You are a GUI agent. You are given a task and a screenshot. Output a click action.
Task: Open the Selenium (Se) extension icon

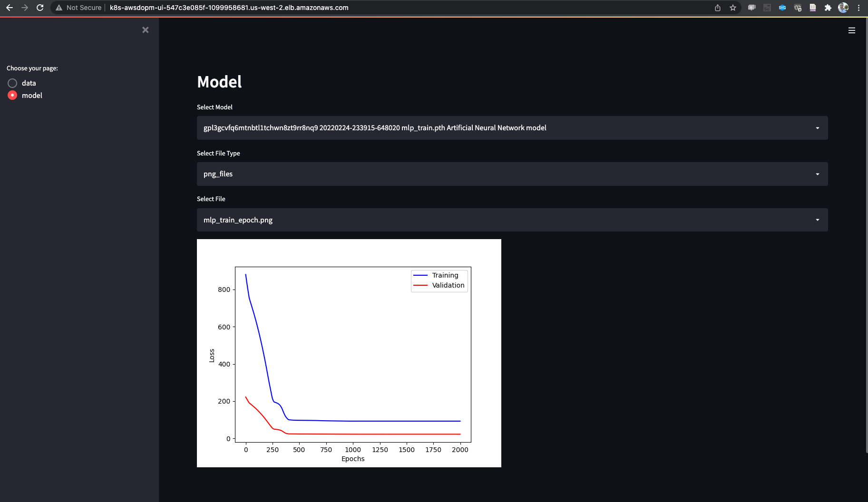point(767,8)
